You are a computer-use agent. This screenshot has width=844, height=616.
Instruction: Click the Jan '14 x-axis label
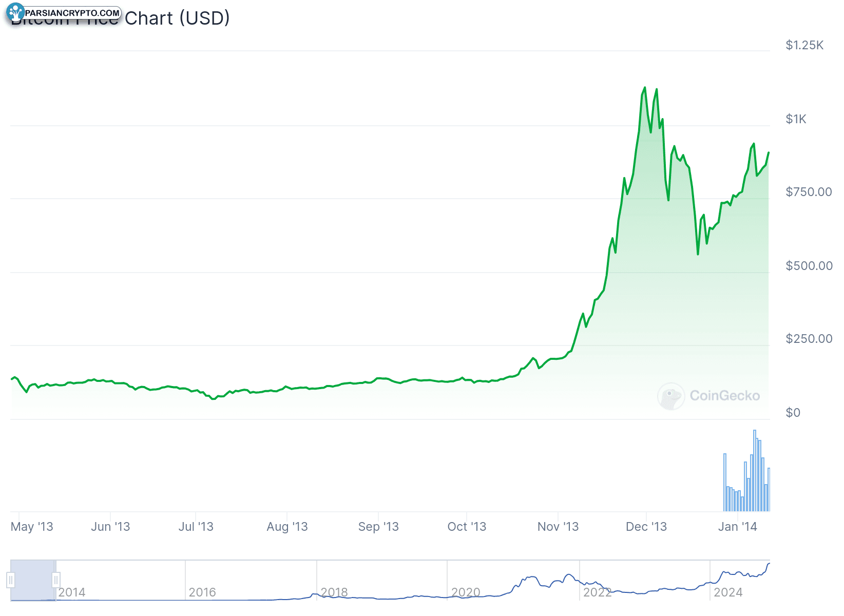pyautogui.click(x=737, y=527)
